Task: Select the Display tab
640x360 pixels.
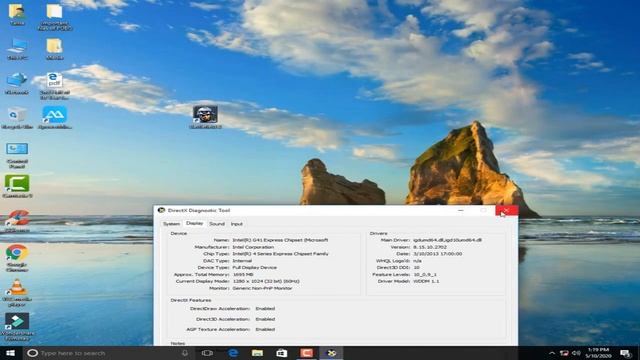Action: click(x=194, y=223)
